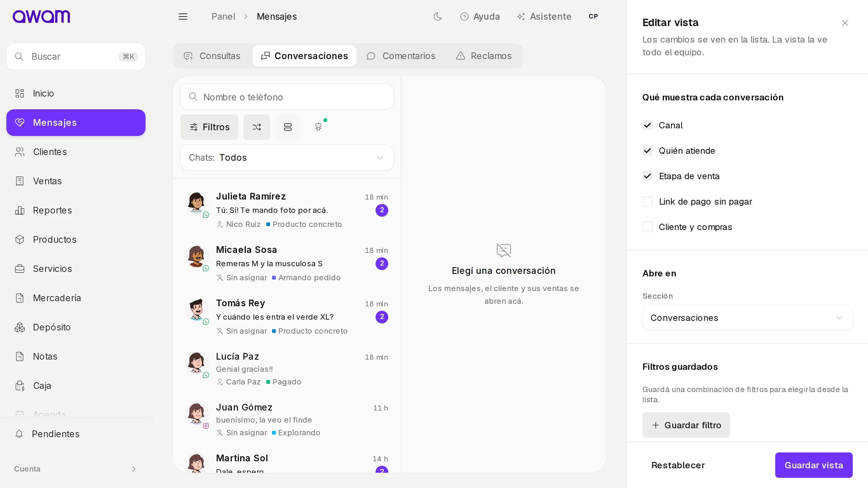The image size is (868, 488).
Task: Switch to the Consultas tab
Action: (x=212, y=56)
